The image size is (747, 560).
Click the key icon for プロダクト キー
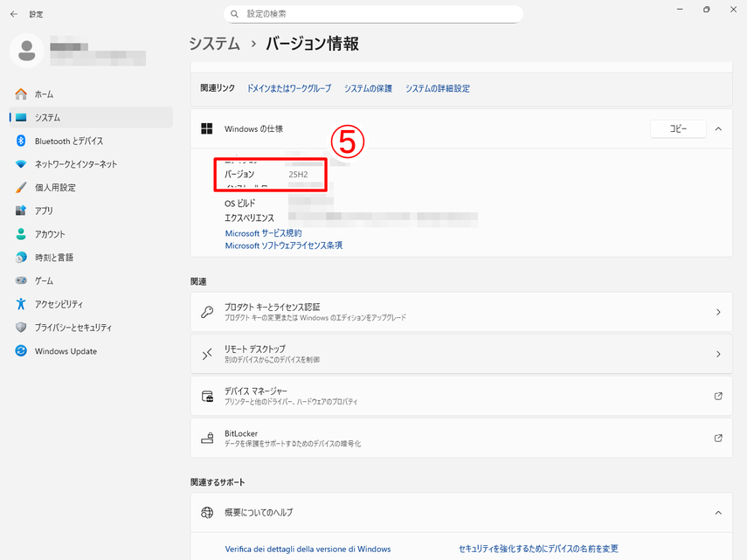coord(207,312)
